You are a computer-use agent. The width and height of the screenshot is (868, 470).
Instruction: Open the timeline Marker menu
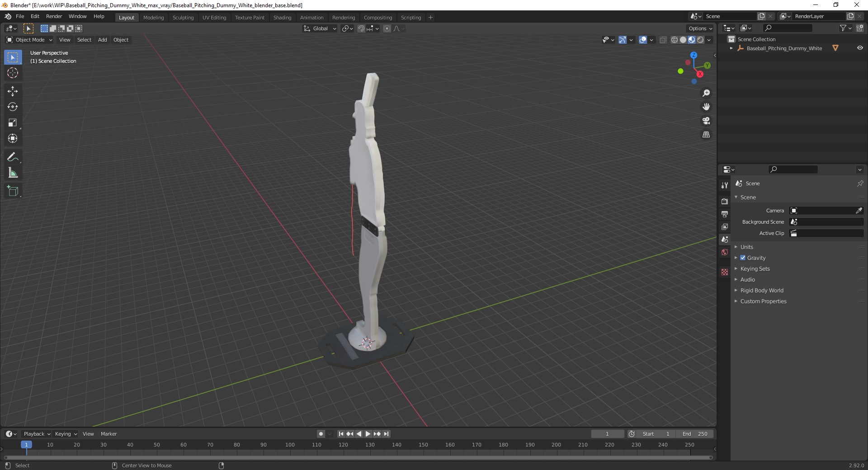[x=108, y=434]
